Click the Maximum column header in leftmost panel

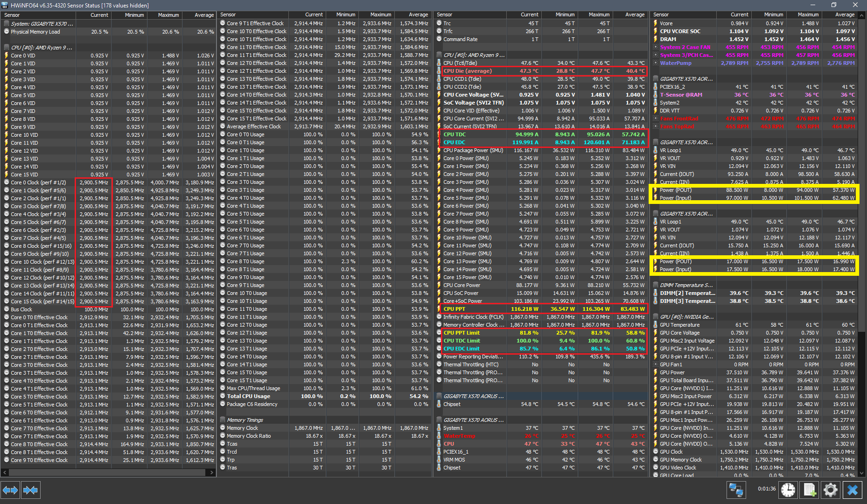pyautogui.click(x=164, y=15)
